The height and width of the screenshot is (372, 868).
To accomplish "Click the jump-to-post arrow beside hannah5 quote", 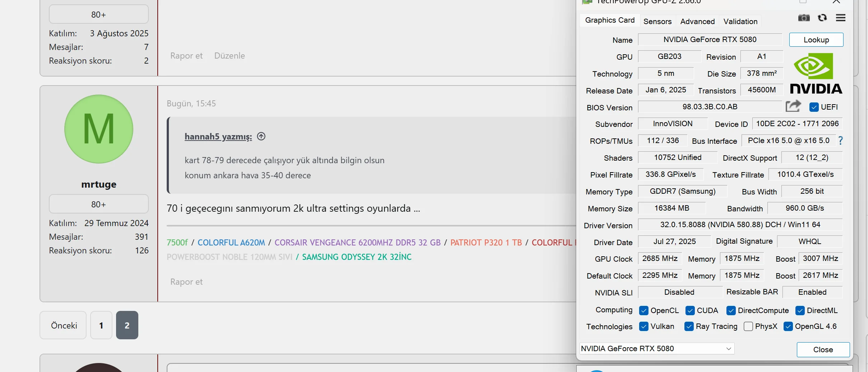I will click(x=261, y=136).
